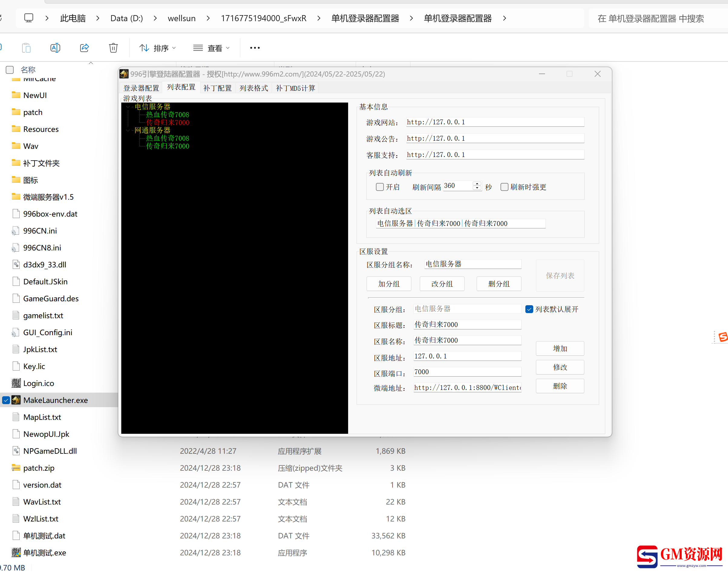Toggle the 刷新时强更 checkbox
The height and width of the screenshot is (572, 728).
(504, 187)
